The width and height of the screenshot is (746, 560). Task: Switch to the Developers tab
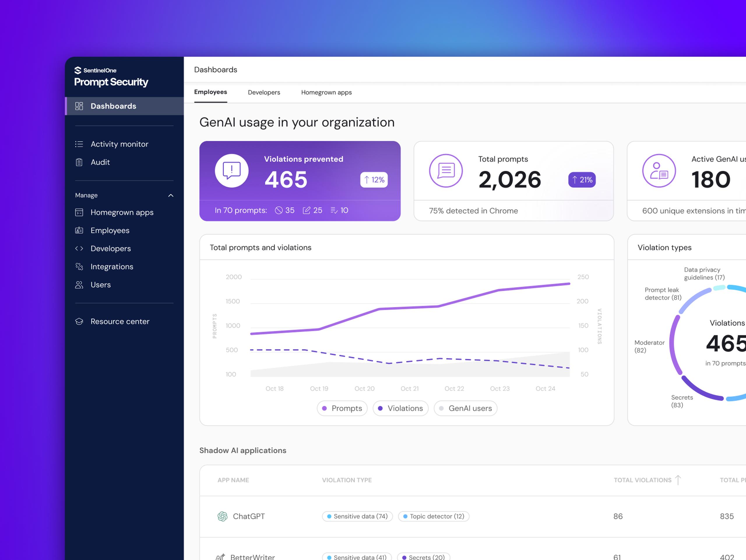pyautogui.click(x=264, y=92)
